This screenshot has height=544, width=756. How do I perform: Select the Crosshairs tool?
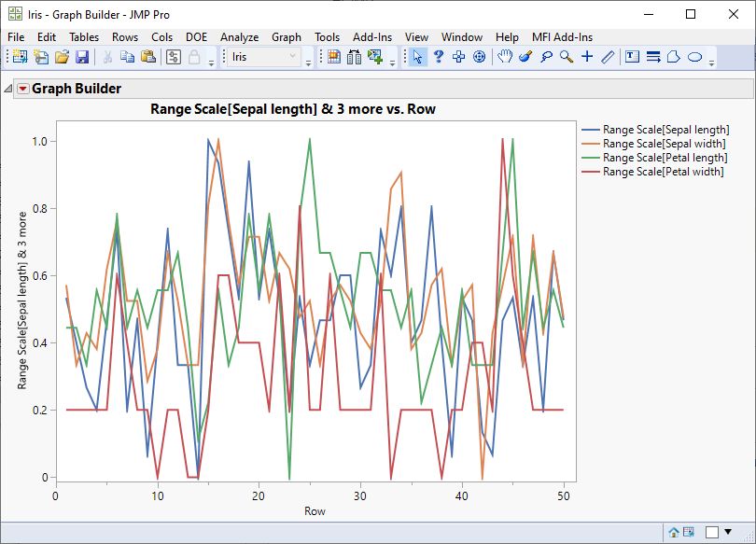coord(587,57)
